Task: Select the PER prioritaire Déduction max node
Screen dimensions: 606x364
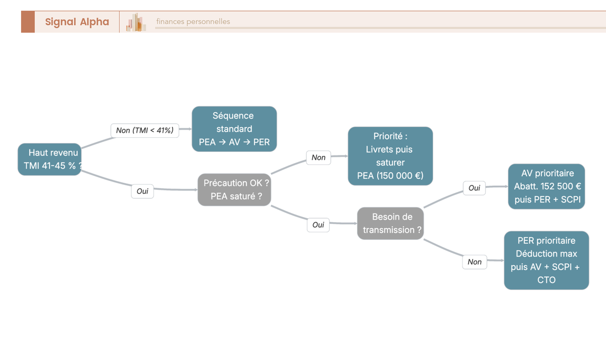Action: coord(546,261)
